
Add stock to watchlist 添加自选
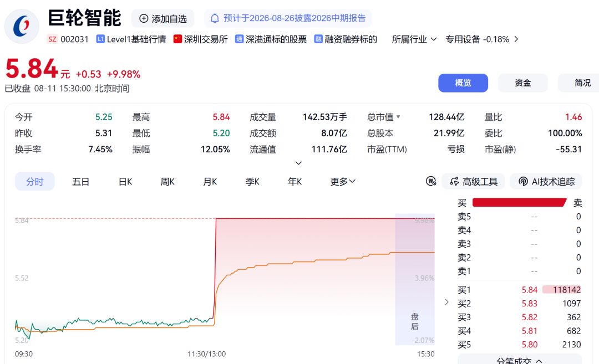[x=163, y=18]
